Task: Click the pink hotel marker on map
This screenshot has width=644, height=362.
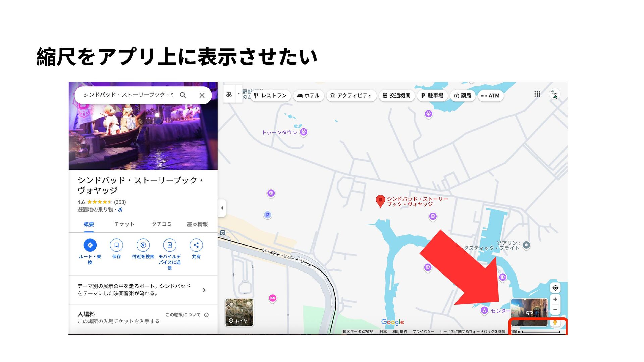Action: pos(273,298)
